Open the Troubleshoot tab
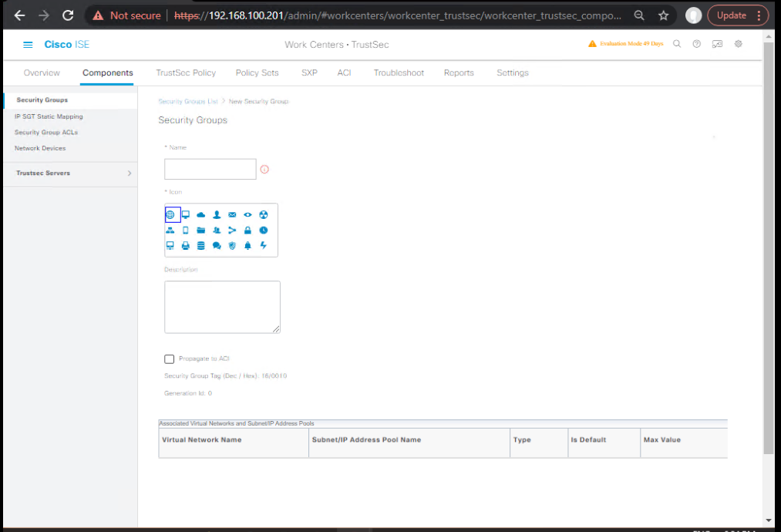781x532 pixels. 399,72
